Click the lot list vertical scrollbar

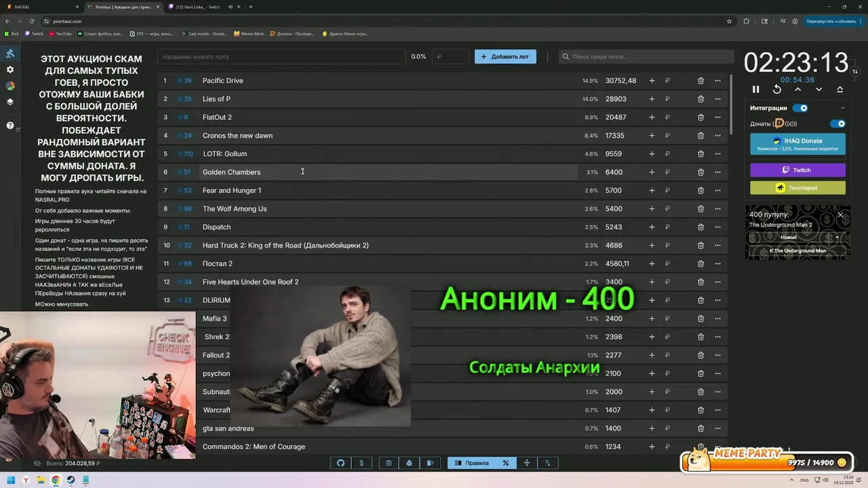tap(731, 105)
